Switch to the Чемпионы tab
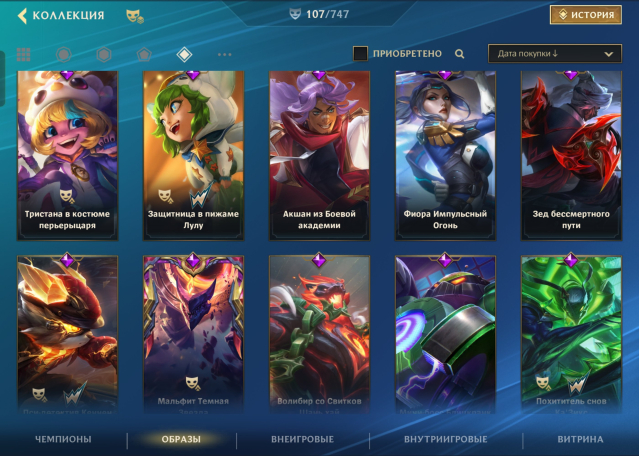Viewport: 639px width, 456px height. (63, 439)
